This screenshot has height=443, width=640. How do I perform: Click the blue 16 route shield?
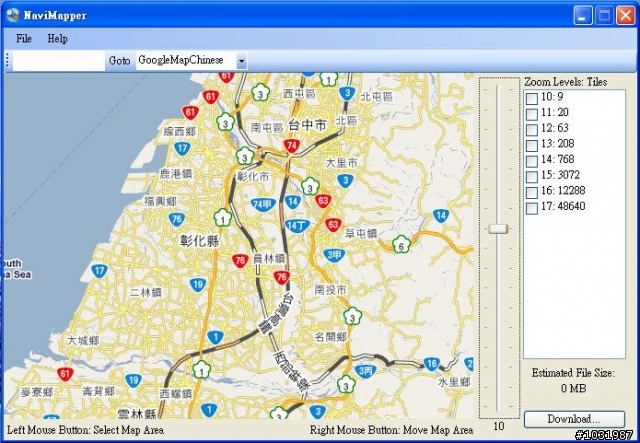click(431, 364)
